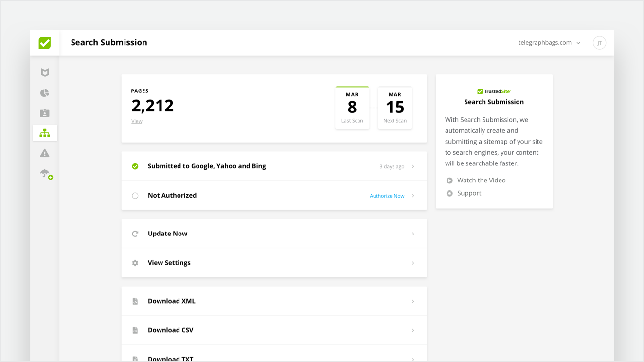Open the warning triangle sidebar icon

click(x=45, y=153)
